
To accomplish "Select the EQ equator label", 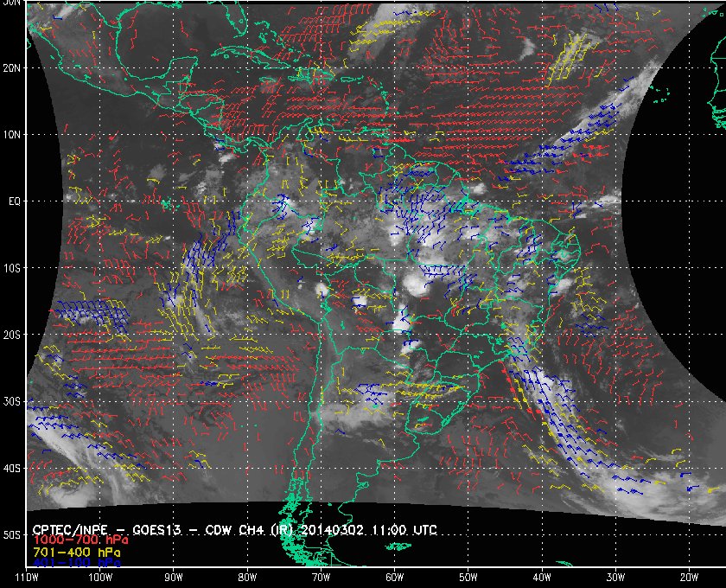I will (x=15, y=201).
